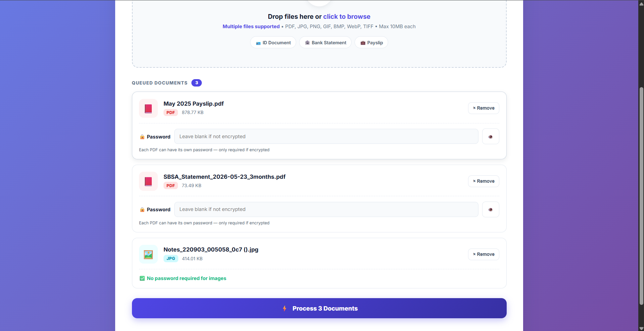644x331 pixels.
Task: Click file name May 2025 Payslip.pdf
Action: [x=194, y=104]
